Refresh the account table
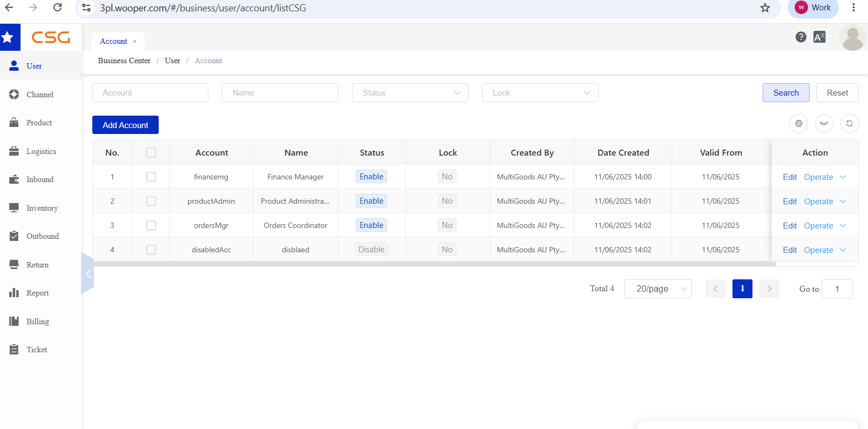This screenshot has height=429, width=868. 850,124
